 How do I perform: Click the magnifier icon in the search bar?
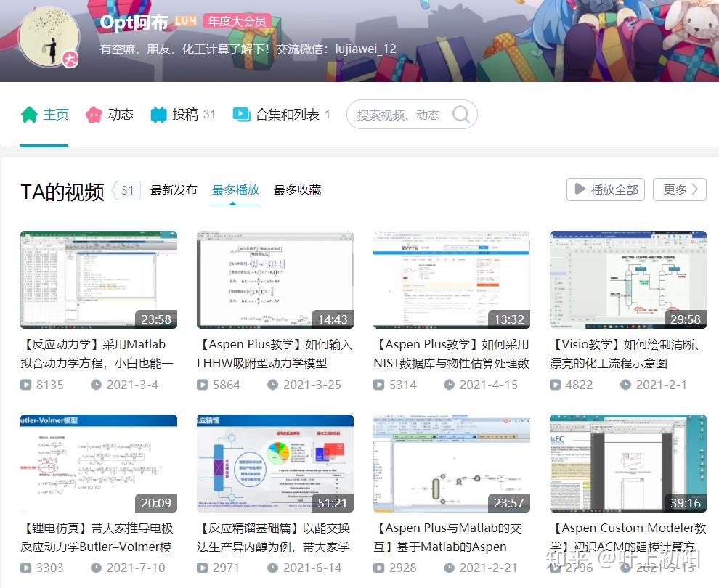tap(460, 114)
